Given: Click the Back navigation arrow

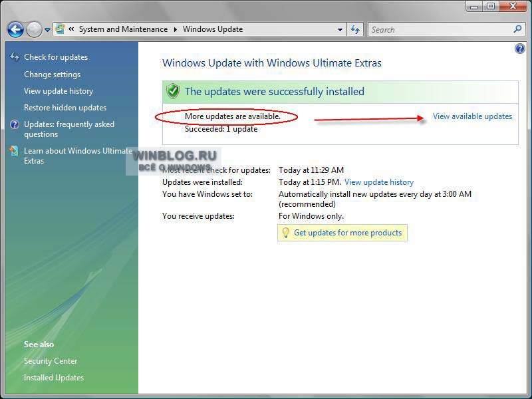Looking at the screenshot, I should pyautogui.click(x=15, y=30).
